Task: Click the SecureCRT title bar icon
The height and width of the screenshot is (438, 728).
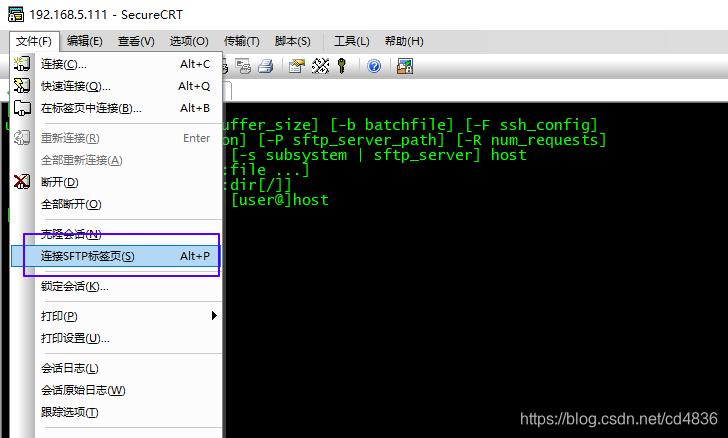Action: 16,14
